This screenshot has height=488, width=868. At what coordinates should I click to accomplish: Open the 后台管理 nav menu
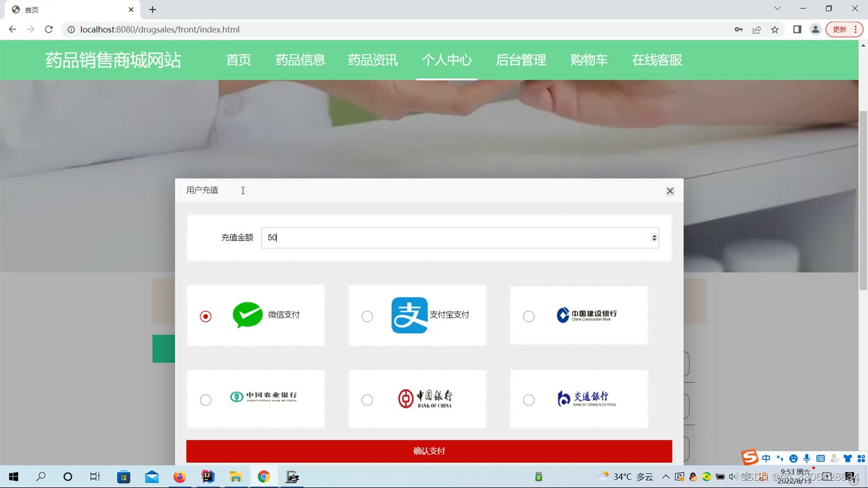point(521,60)
